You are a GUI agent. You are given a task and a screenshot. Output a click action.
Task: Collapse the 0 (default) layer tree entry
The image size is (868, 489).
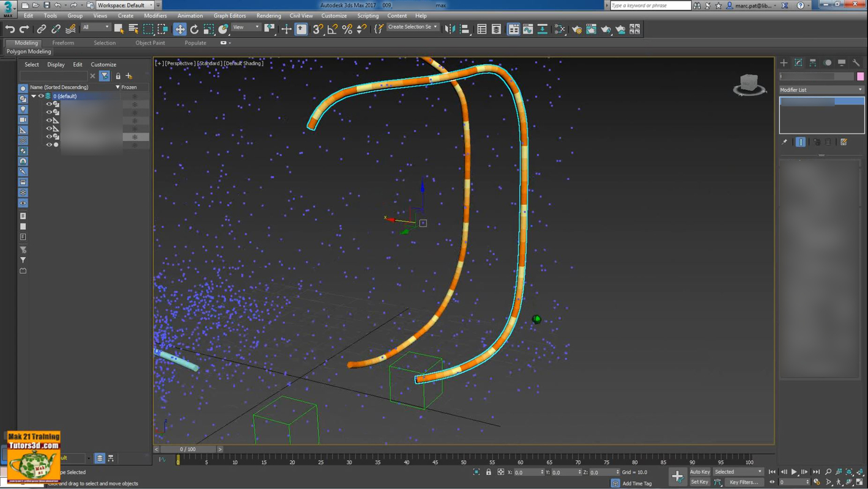pos(34,96)
